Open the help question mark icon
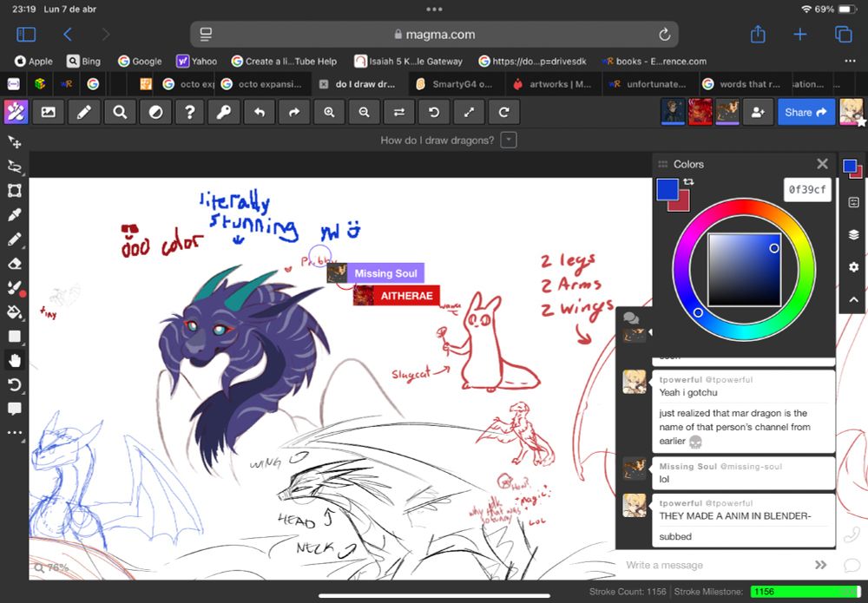This screenshot has width=868, height=603. 189,112
